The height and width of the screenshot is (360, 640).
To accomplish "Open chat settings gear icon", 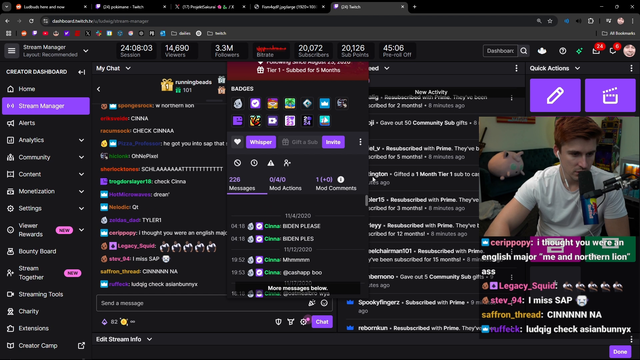I will 303,322.
